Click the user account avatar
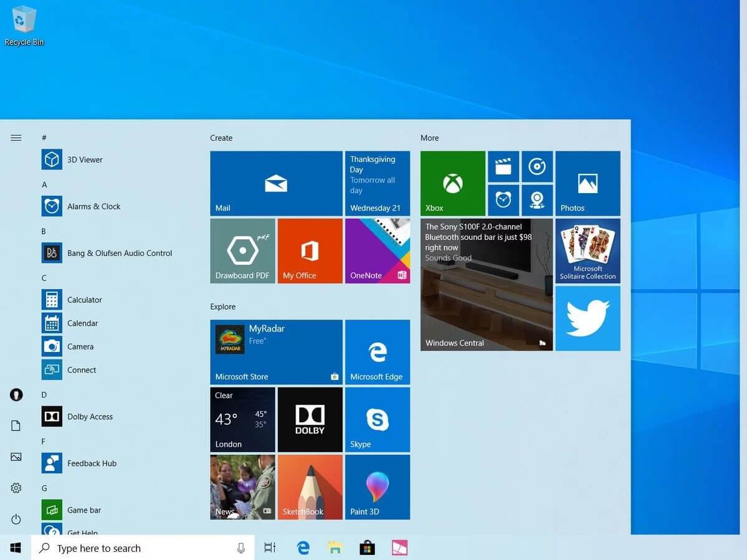Viewport: 747px width, 560px height. click(x=16, y=395)
